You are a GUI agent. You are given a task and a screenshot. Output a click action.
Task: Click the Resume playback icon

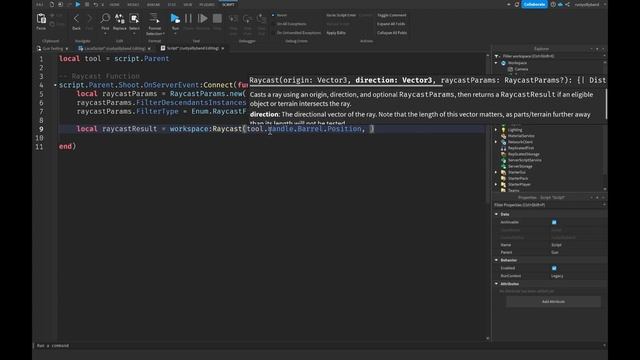pos(202,18)
